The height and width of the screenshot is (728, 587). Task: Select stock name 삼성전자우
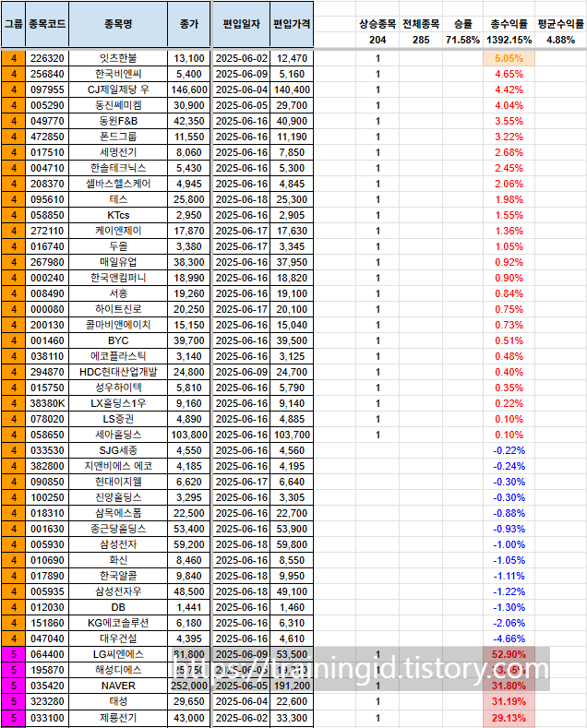pos(118,592)
